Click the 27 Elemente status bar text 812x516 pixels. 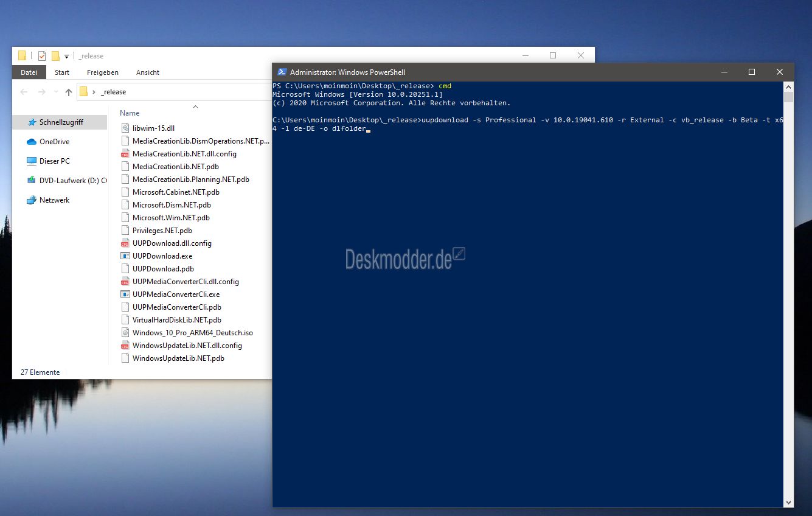(x=40, y=372)
